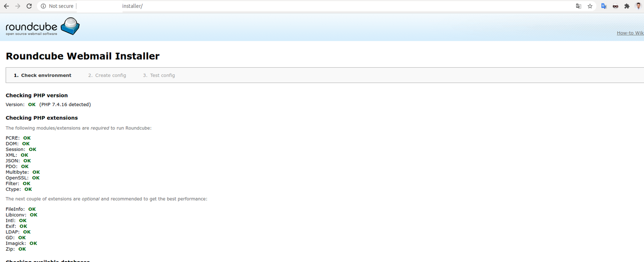This screenshot has height=262, width=644.
Task: Click the 'Checking PHP version' heading
Action: coord(37,95)
